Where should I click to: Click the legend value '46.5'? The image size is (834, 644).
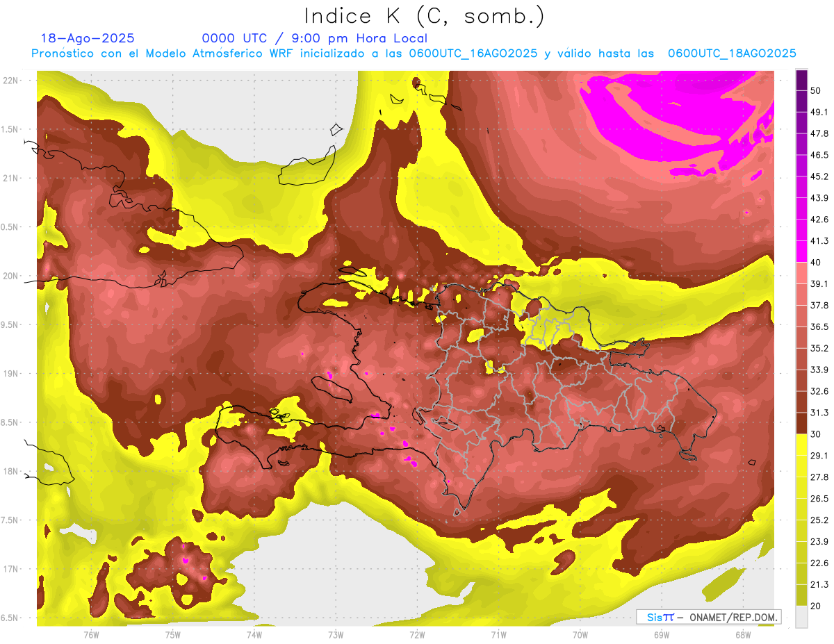(819, 155)
